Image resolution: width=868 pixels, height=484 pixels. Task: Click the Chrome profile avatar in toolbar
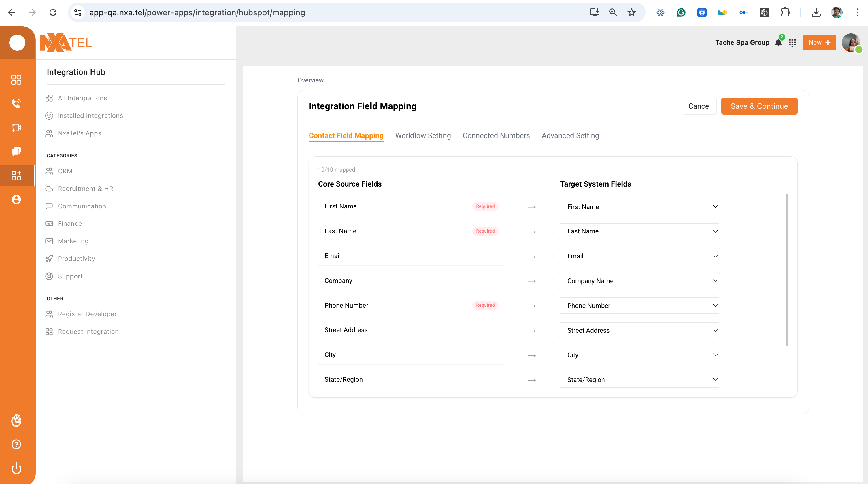click(x=836, y=12)
